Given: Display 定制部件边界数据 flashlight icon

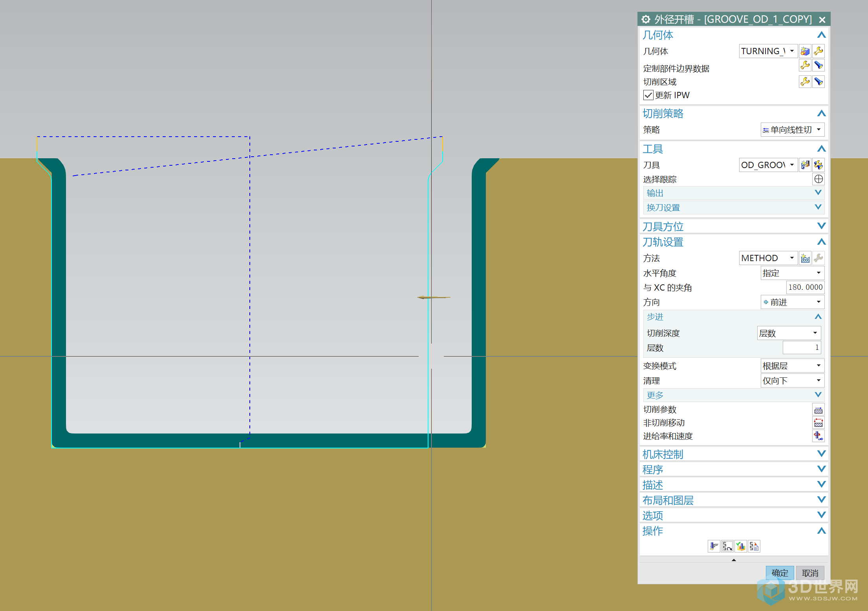Looking at the screenshot, I should pos(819,65).
